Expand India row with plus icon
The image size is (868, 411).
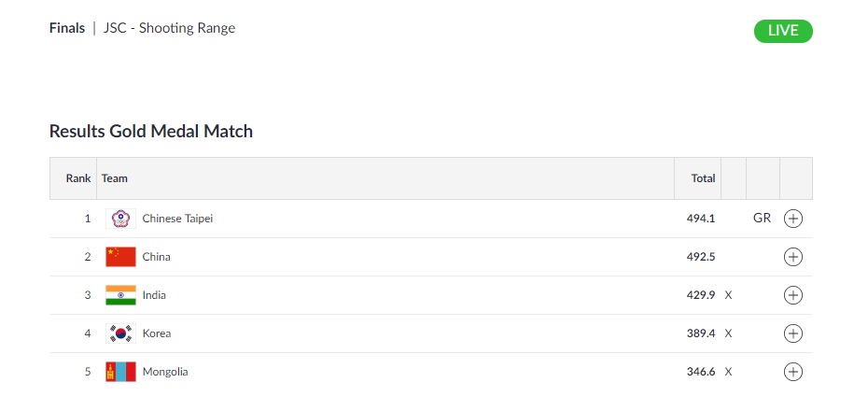792,295
